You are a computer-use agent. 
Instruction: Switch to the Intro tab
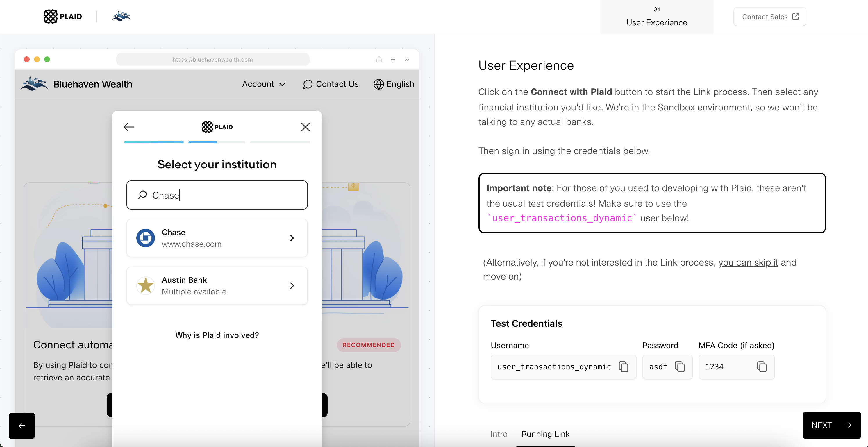click(499, 434)
